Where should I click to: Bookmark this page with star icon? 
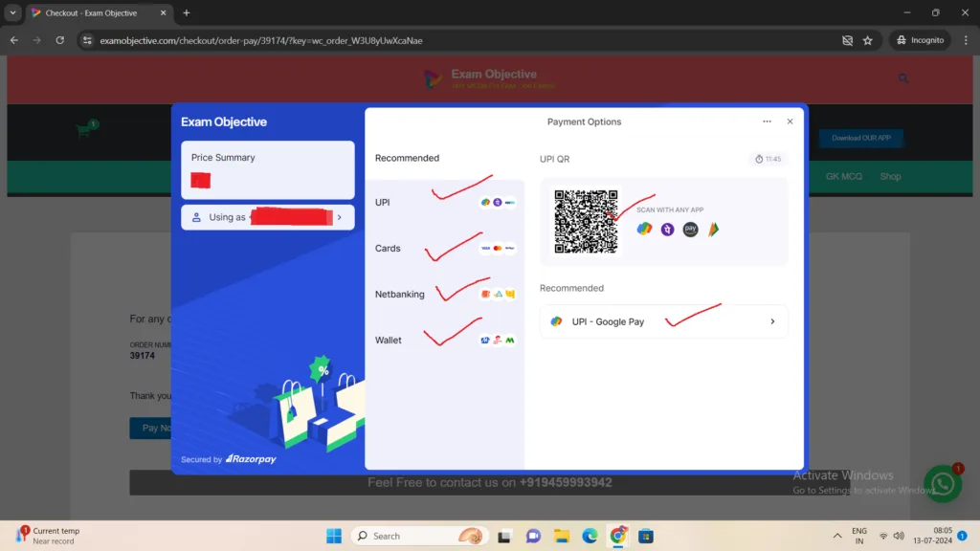point(867,40)
